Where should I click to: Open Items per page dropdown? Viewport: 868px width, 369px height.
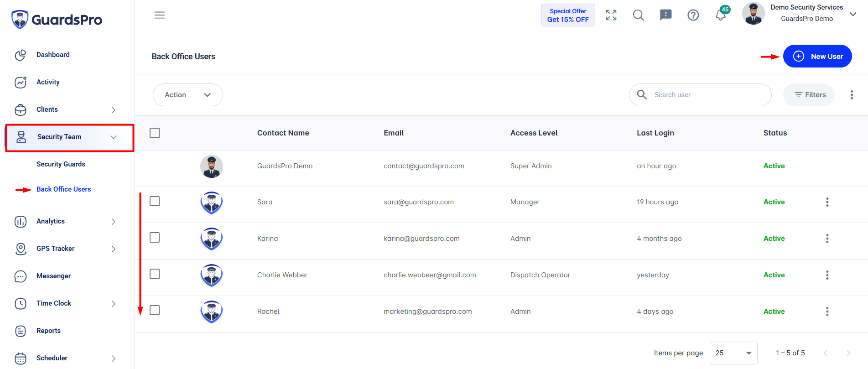click(733, 353)
